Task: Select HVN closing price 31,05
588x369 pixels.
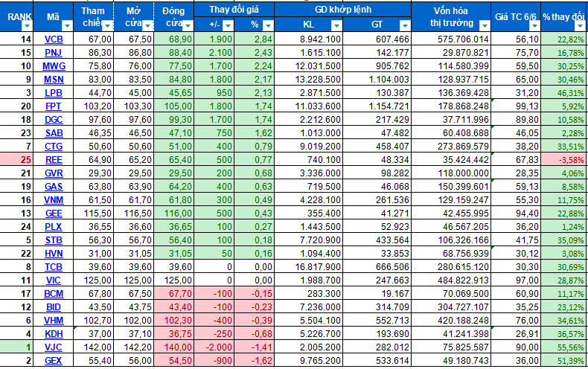Action: (173, 254)
